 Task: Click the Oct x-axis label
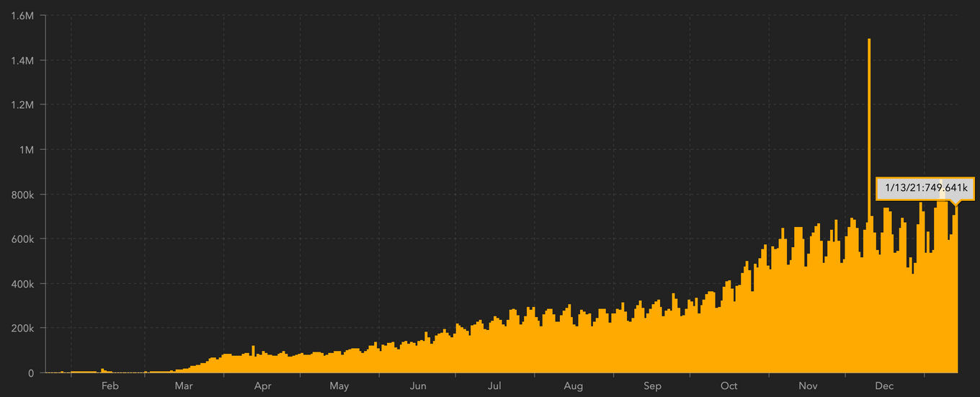(729, 386)
